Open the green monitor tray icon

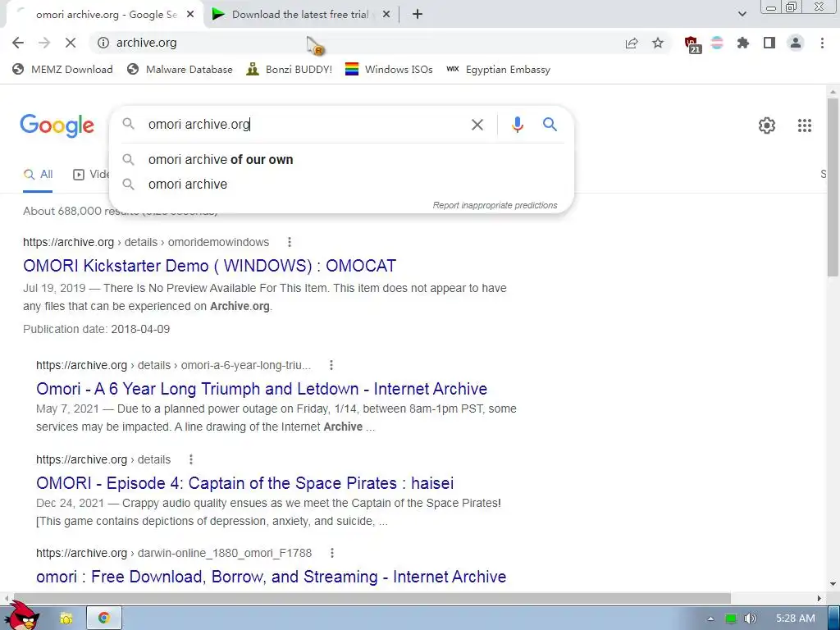click(x=731, y=619)
